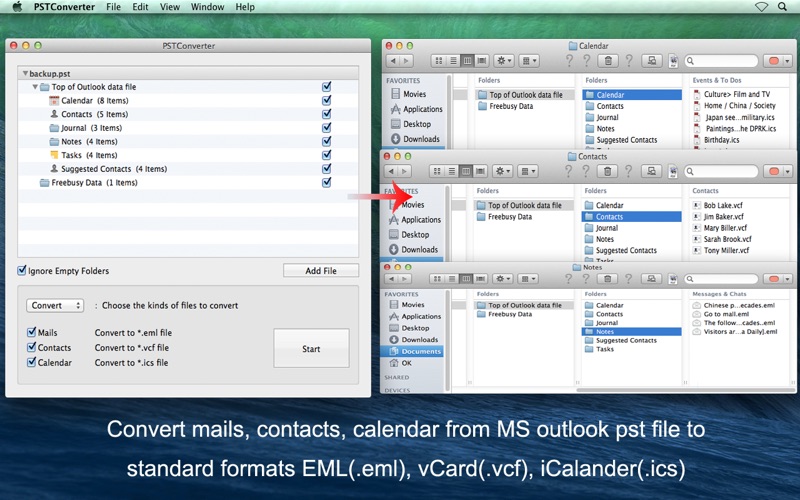The height and width of the screenshot is (500, 800).
Task: Uncheck Top of Outlook data file checkbox
Action: point(327,87)
